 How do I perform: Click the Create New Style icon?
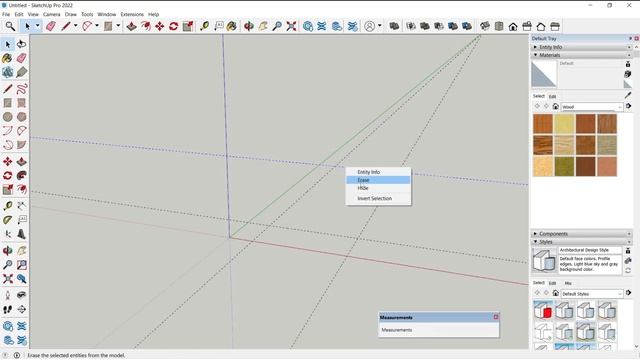(628, 261)
